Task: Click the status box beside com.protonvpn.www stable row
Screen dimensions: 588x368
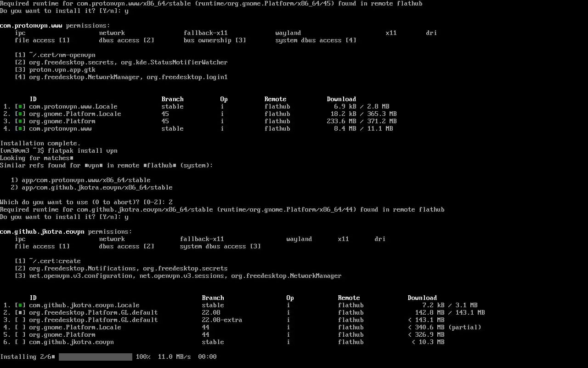Action: click(x=20, y=129)
